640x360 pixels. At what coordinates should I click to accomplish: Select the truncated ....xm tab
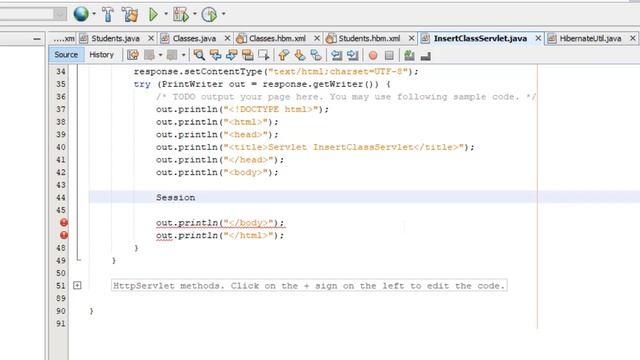(64, 38)
